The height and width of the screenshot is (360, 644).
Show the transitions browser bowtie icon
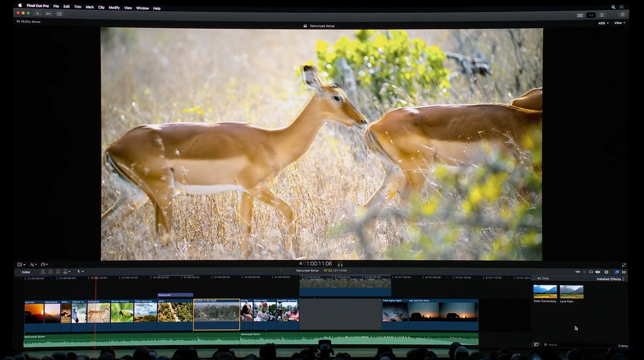pyautogui.click(x=624, y=272)
